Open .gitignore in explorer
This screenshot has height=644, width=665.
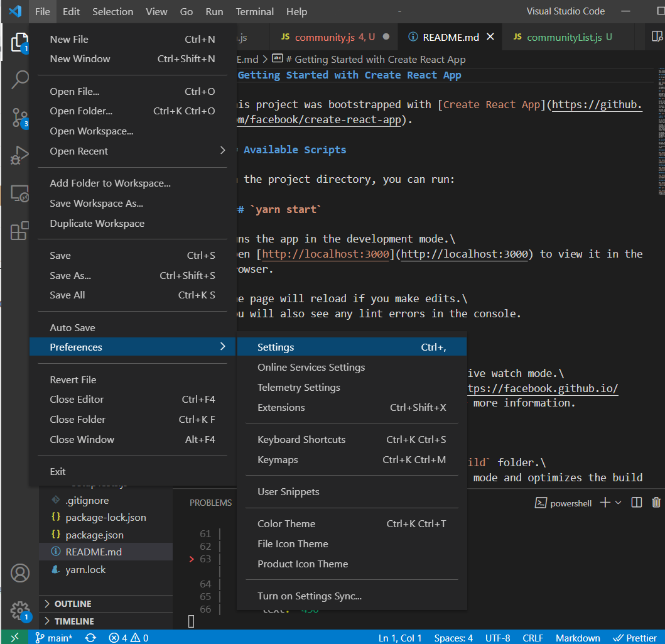106,500
